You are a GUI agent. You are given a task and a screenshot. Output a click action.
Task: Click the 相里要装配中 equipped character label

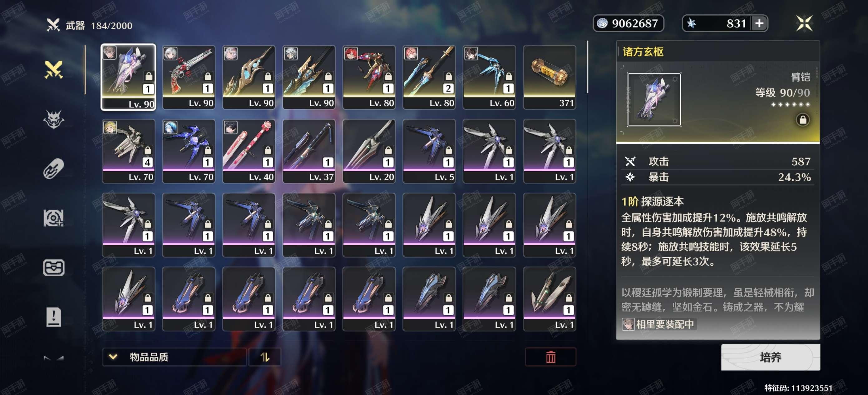659,324
